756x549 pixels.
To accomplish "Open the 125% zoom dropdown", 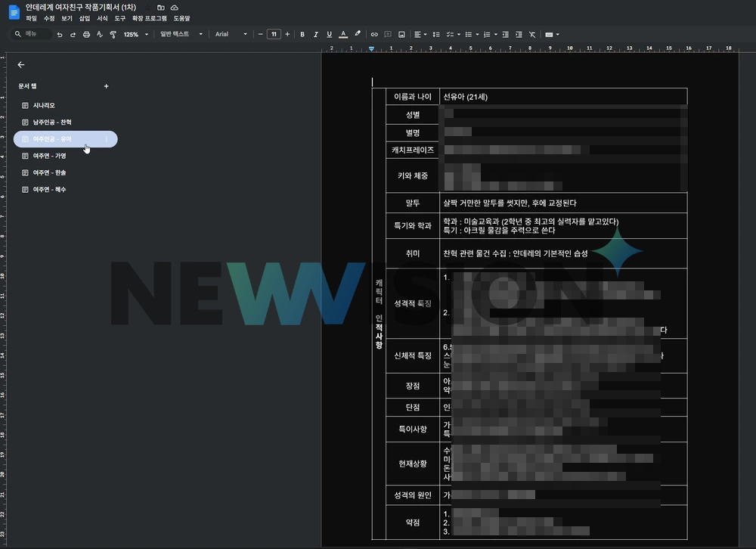I will coord(135,35).
